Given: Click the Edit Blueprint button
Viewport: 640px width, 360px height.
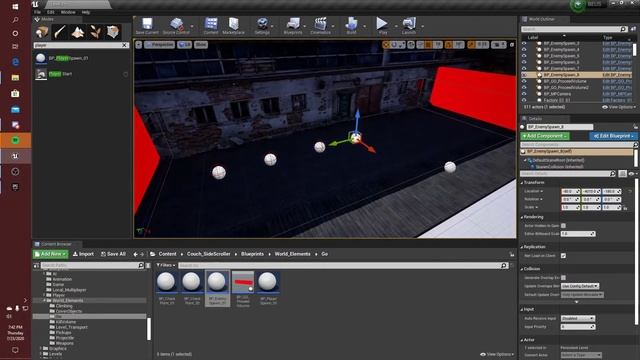Looking at the screenshot, I should point(613,136).
